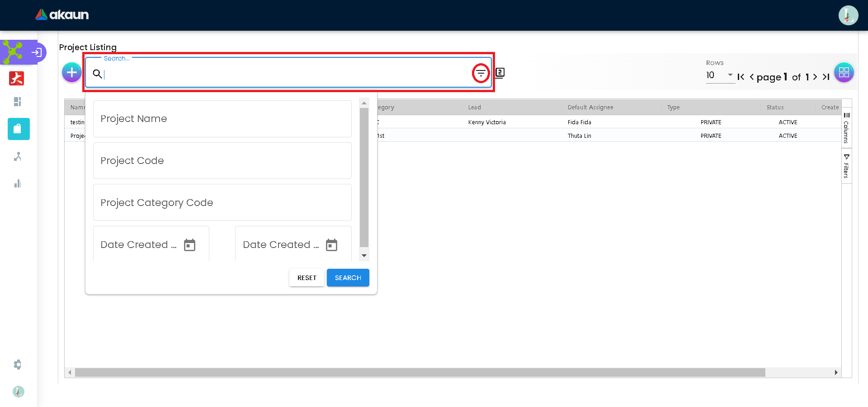Click the RESET button
This screenshot has width=868, height=407.
pyautogui.click(x=307, y=278)
